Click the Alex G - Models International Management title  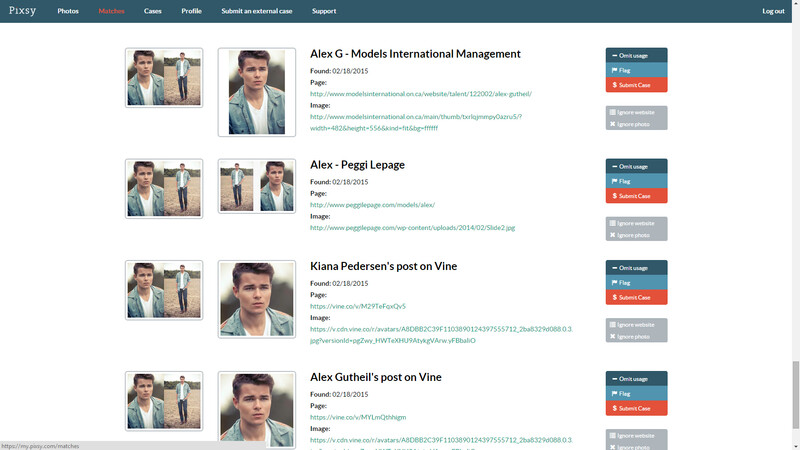pos(415,54)
